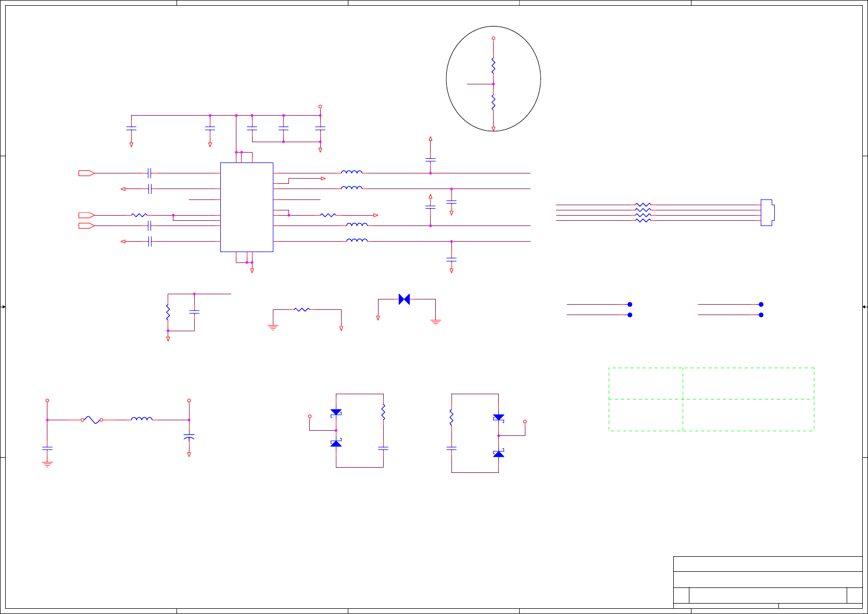The image size is (868, 614).
Task: Select the large rectangular IC block
Action: (247, 207)
